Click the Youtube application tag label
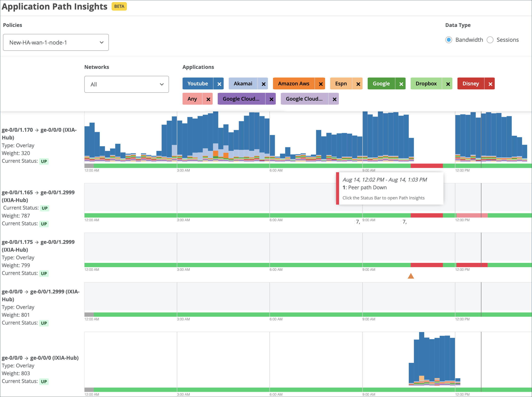 pyautogui.click(x=197, y=84)
